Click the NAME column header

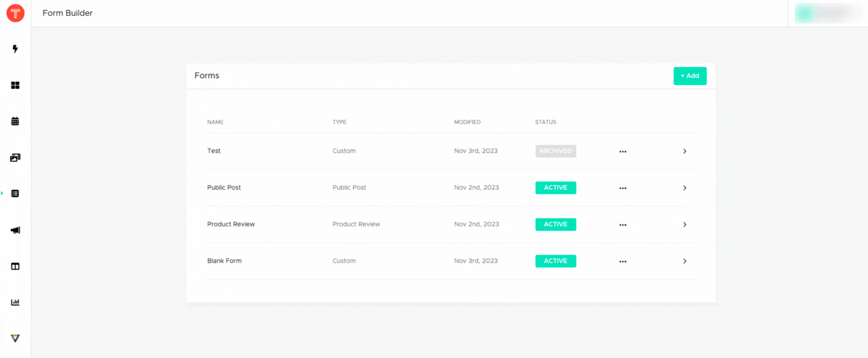coord(215,122)
